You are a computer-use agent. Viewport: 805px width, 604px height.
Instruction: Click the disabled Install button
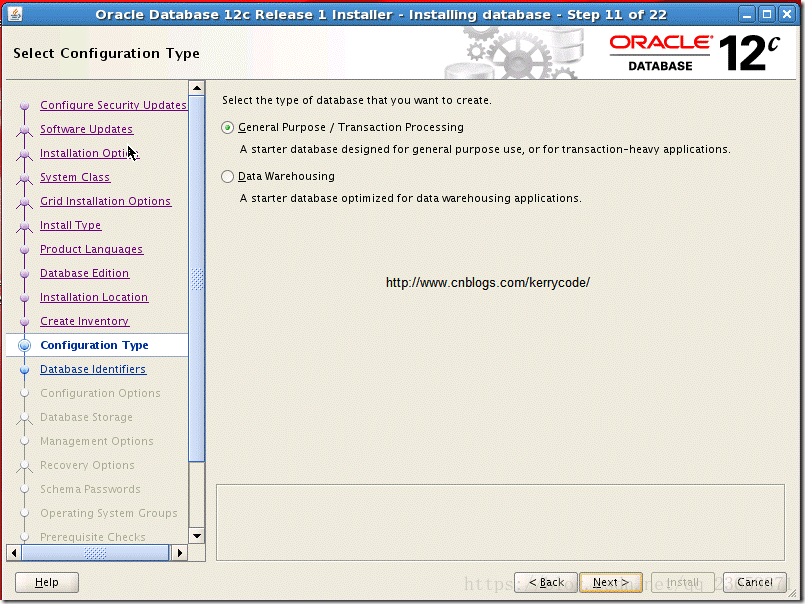coord(682,582)
